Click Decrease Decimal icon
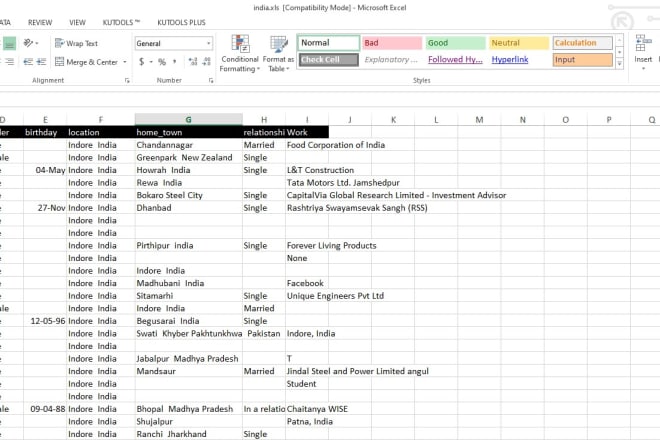This screenshot has height=440, width=660. tap(206, 62)
